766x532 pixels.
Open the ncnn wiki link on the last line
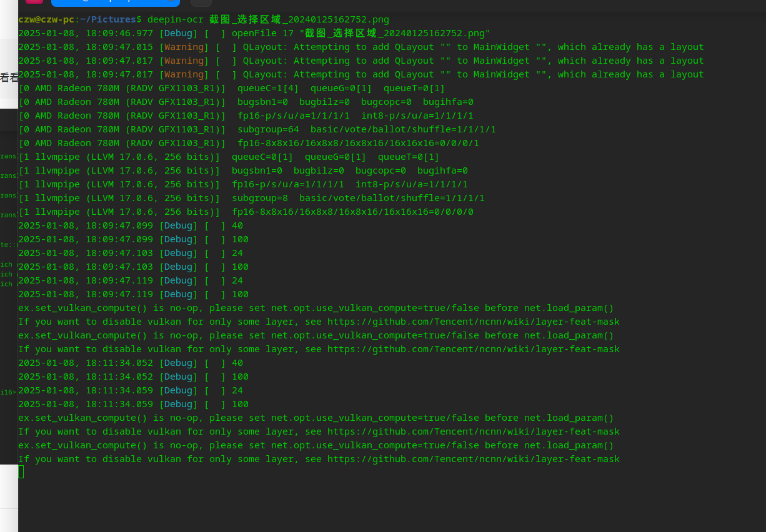coord(474,459)
